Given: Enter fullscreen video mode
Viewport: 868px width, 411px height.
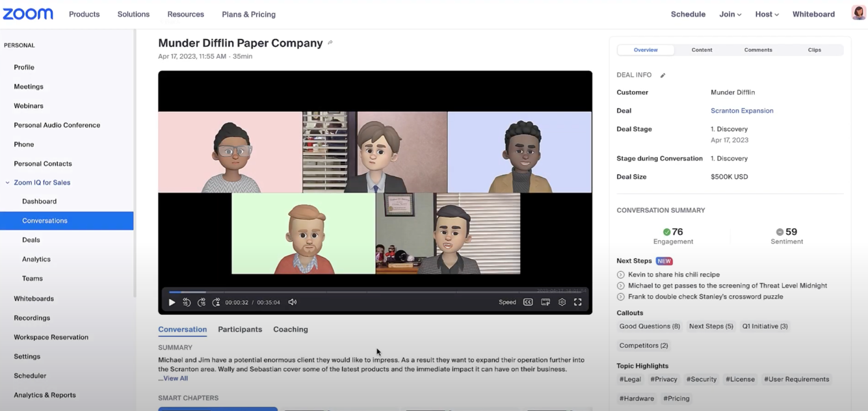Looking at the screenshot, I should pyautogui.click(x=578, y=302).
